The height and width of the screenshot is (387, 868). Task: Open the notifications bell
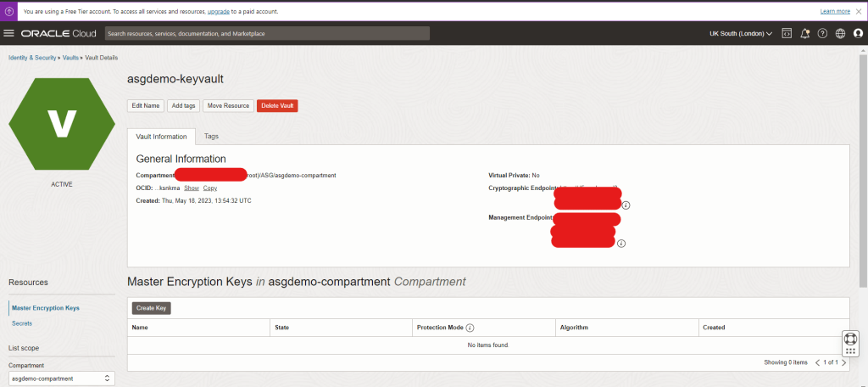point(804,33)
